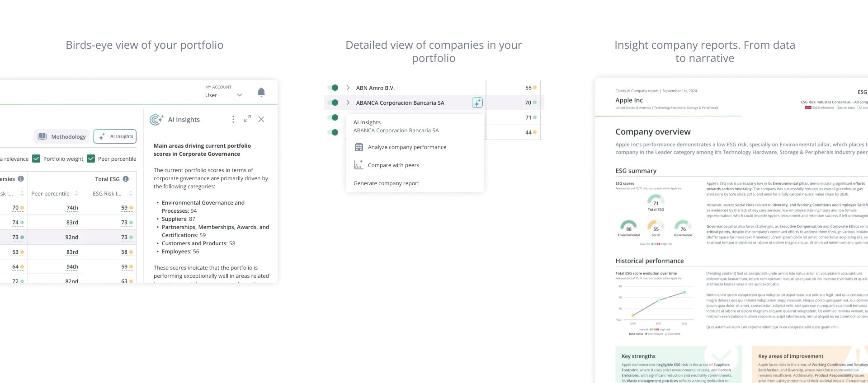Click the notification bell icon
Screen dimensions: 868x383
point(261,92)
